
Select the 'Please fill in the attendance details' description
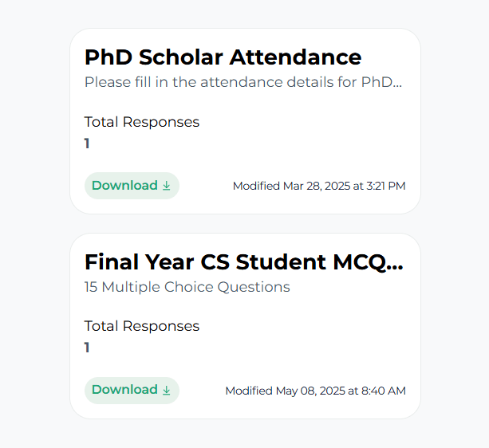point(243,82)
